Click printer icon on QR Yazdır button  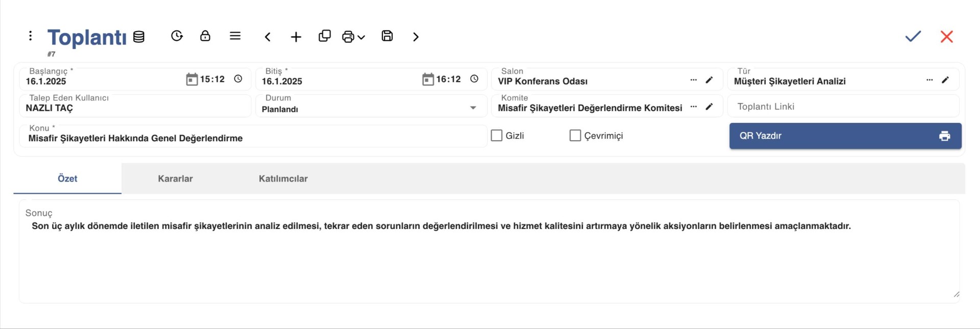click(945, 136)
